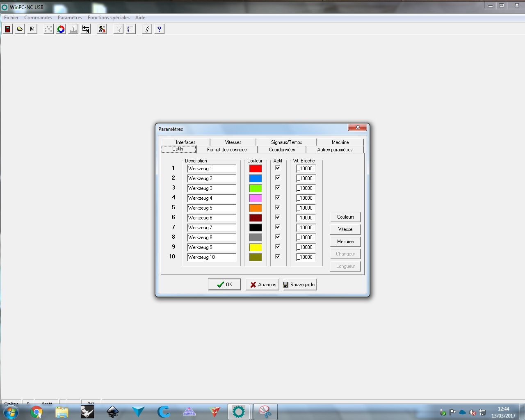The height and width of the screenshot is (420, 525).
Task: Open the Aide menu
Action: coord(140,18)
